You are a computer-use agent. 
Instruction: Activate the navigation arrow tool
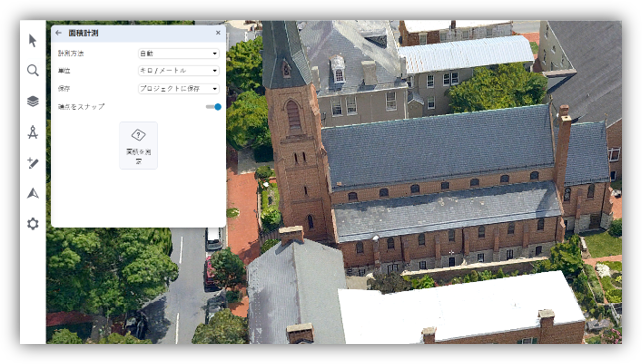point(33,193)
